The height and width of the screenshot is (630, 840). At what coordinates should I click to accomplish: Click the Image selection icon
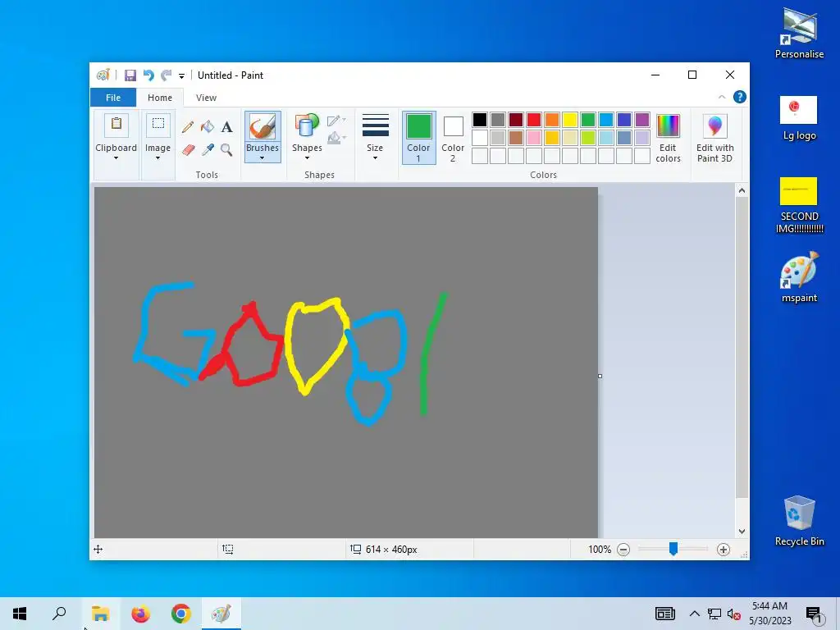[158, 125]
